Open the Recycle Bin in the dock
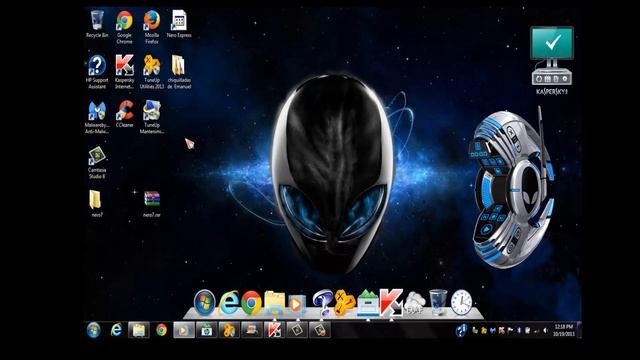Screen dimensions: 640x360 coord(438,302)
